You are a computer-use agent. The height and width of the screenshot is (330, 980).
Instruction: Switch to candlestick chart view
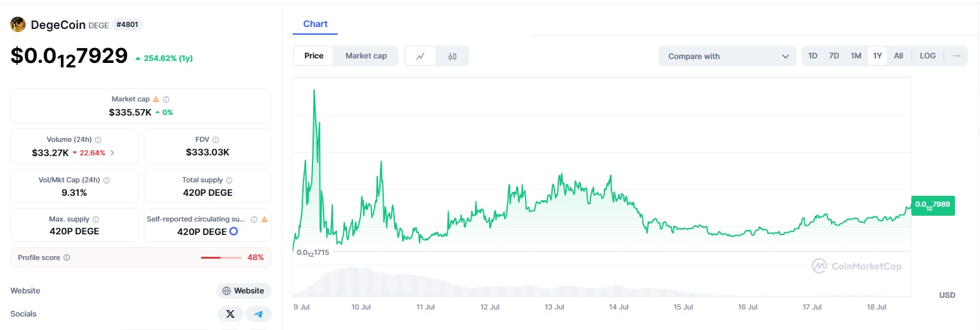click(452, 56)
